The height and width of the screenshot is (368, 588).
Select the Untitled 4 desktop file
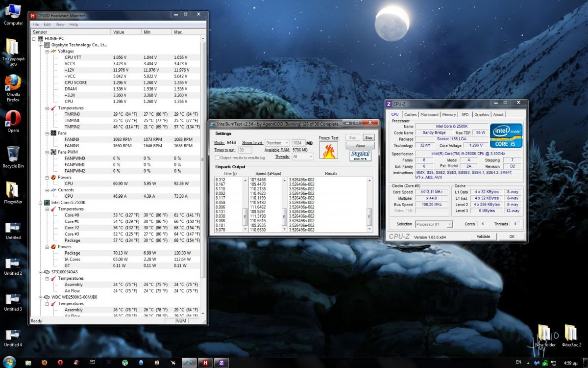coord(13,338)
